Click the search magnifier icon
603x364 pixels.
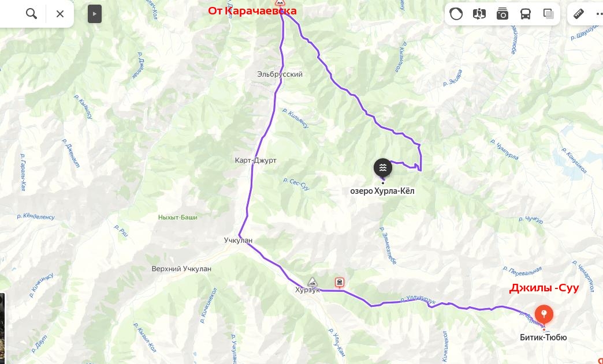click(x=32, y=14)
